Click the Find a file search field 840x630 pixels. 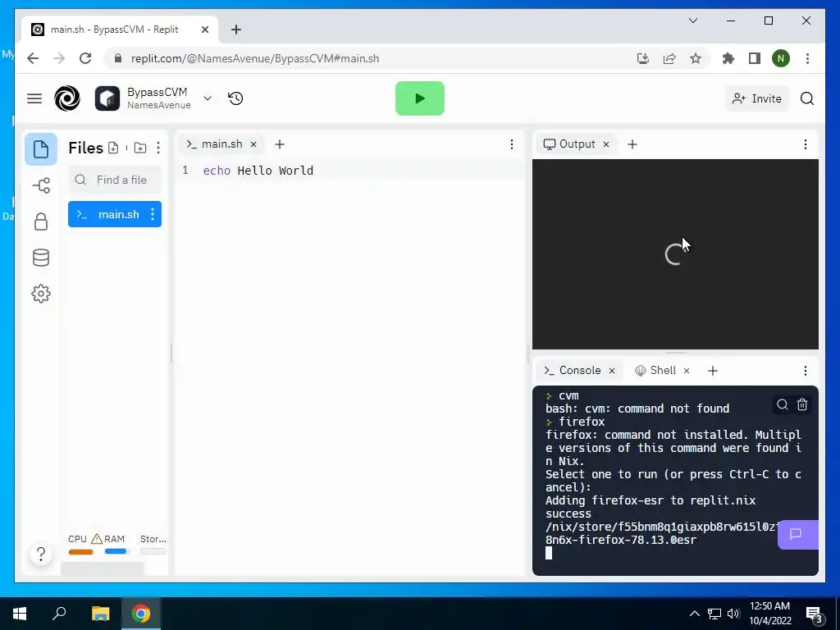pyautogui.click(x=115, y=180)
